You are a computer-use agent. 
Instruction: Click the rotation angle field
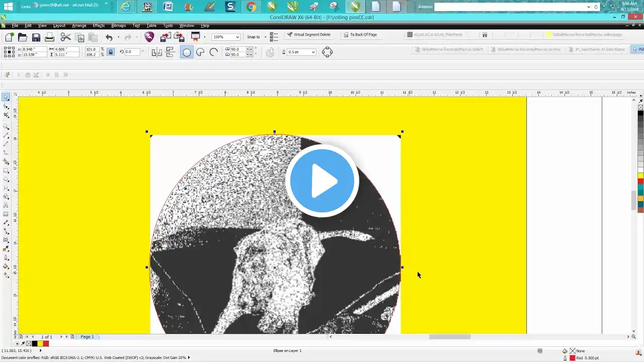[133, 52]
